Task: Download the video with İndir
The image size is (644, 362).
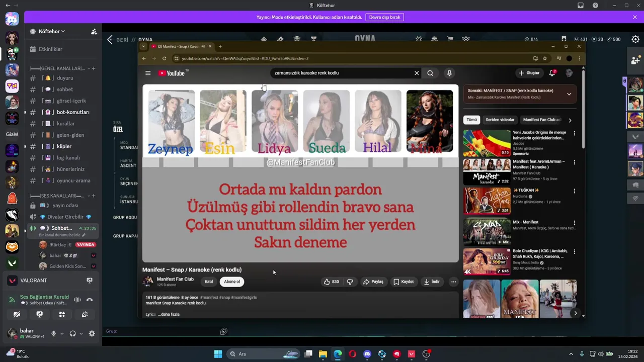Action: pos(432,282)
